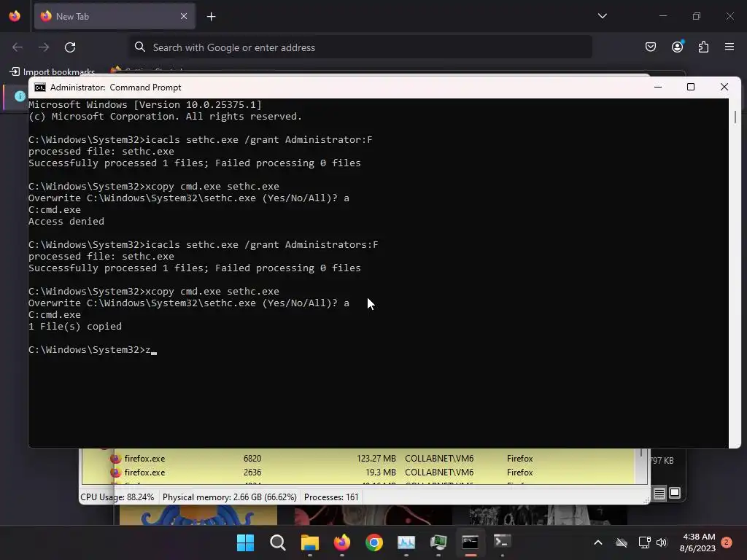747x560 pixels.
Task: Click the 'Access denied' output line
Action: tap(66, 222)
